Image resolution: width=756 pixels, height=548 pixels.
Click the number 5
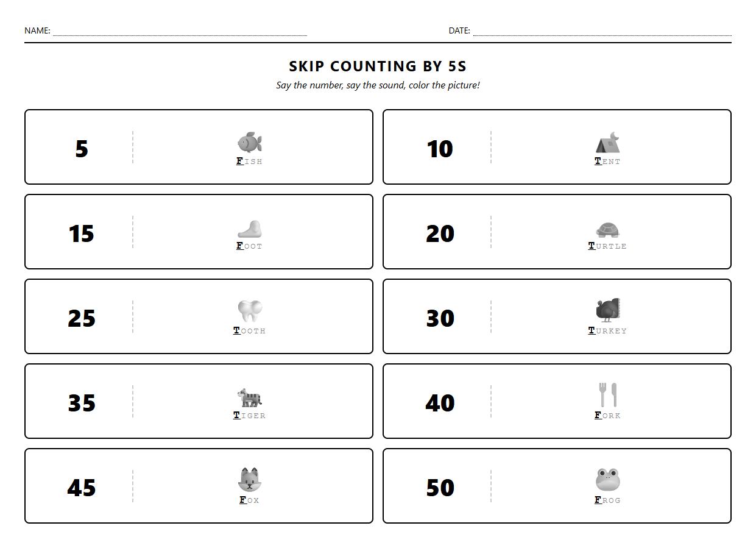[82, 149]
